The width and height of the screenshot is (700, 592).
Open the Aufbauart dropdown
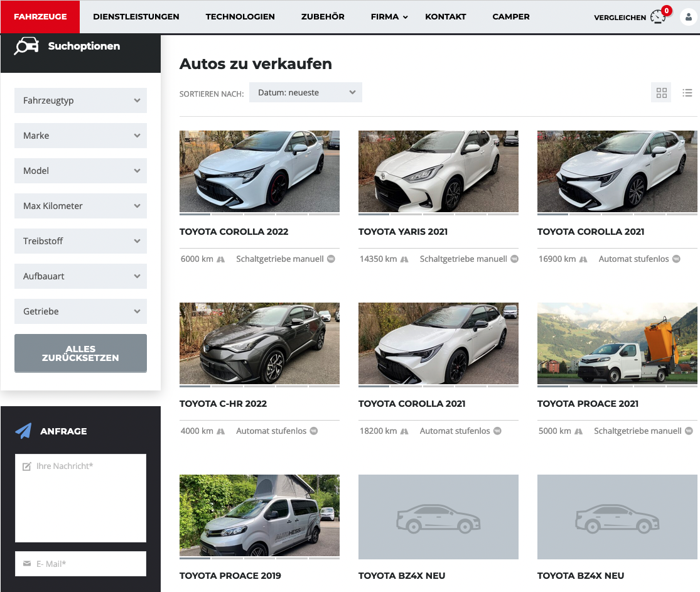pos(80,276)
